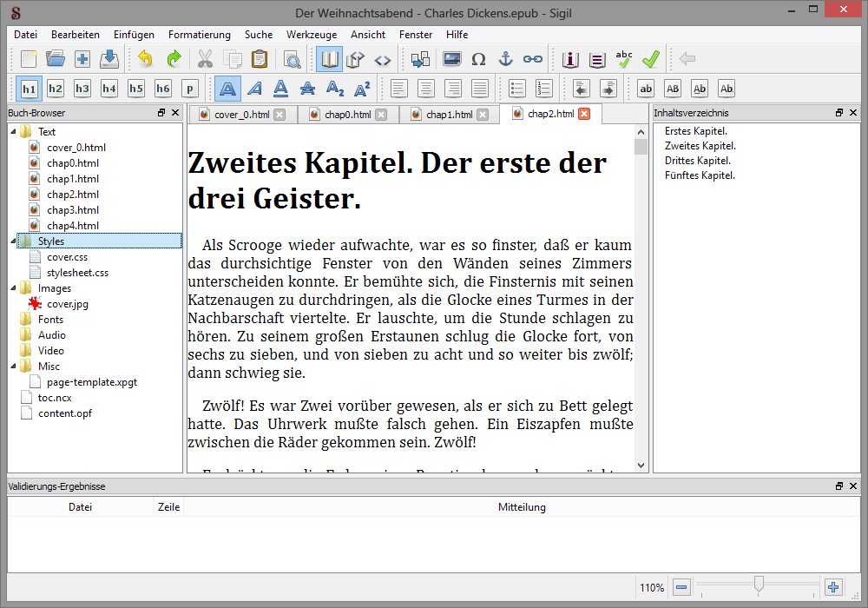Viewport: 868px width, 608px height.
Task: Insert a hyperlink chain icon
Action: [533, 59]
